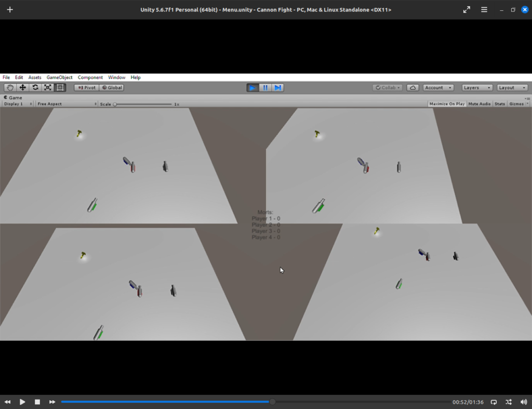
Task: Open the GameObject menu
Action: point(59,77)
